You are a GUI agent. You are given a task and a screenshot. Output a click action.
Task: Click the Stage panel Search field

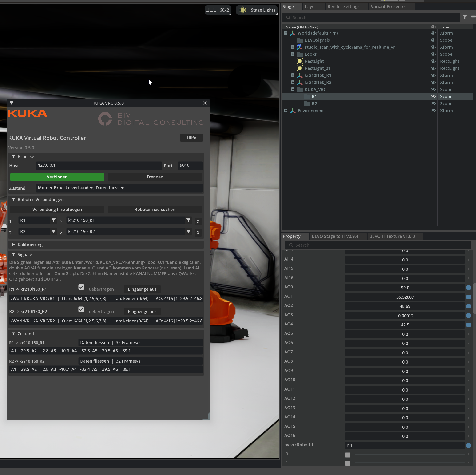click(372, 17)
